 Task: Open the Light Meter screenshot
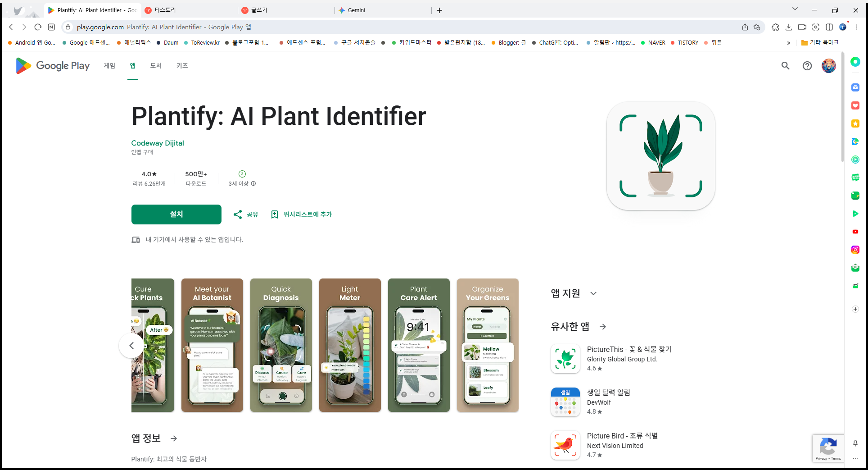pos(350,345)
